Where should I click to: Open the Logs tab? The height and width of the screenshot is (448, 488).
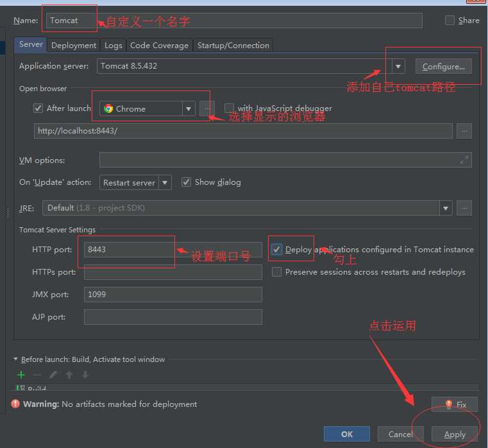point(113,46)
